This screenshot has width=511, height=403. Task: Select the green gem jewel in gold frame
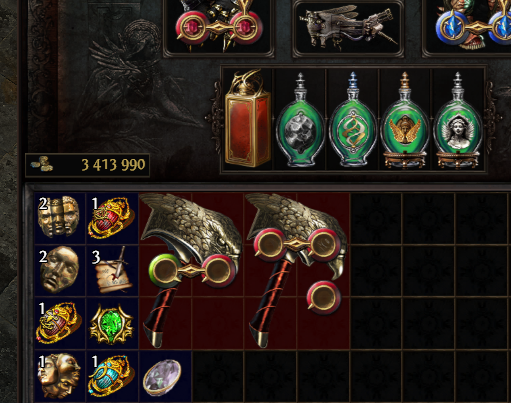coord(112,323)
